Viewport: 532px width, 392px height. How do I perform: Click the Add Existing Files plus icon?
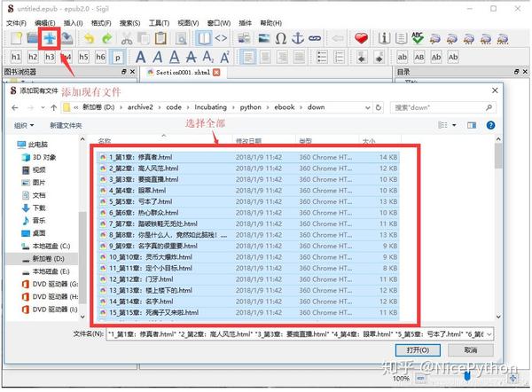(50, 38)
